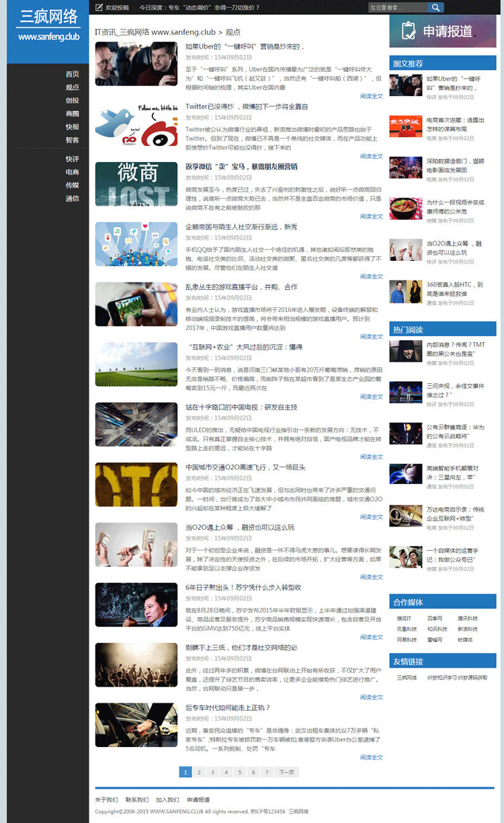Open the 腾讯科技 partner media link
The width and height of the screenshot is (504, 823).
(468, 619)
